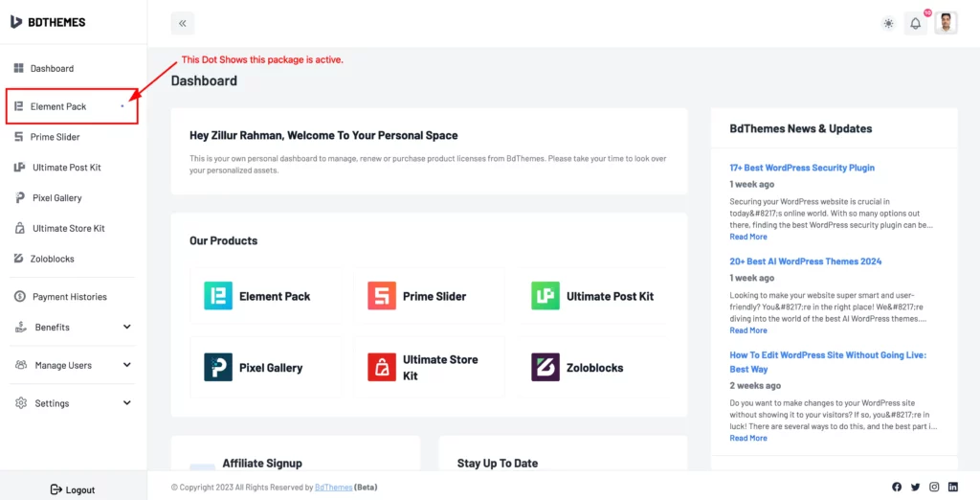Click Settings gear icon in sidebar

click(x=21, y=403)
